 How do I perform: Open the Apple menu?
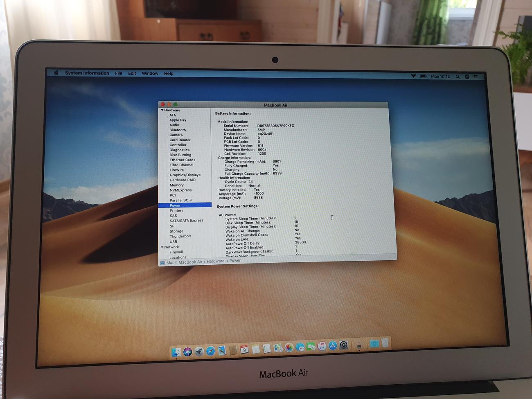pyautogui.click(x=56, y=73)
